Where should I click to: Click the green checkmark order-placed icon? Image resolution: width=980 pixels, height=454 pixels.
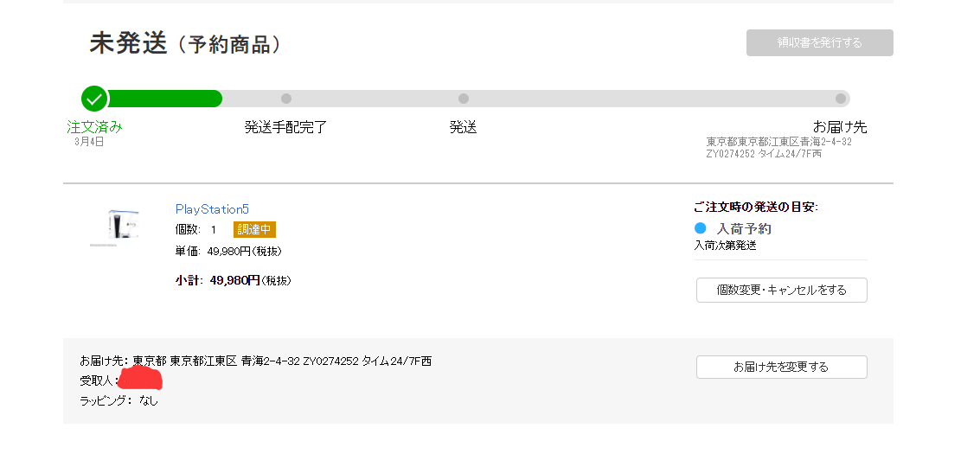pyautogui.click(x=95, y=99)
